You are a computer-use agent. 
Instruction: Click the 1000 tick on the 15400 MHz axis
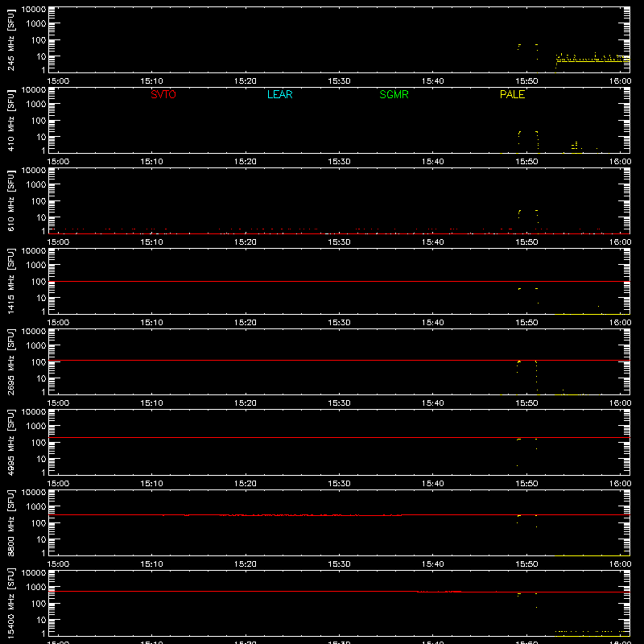pos(36,588)
